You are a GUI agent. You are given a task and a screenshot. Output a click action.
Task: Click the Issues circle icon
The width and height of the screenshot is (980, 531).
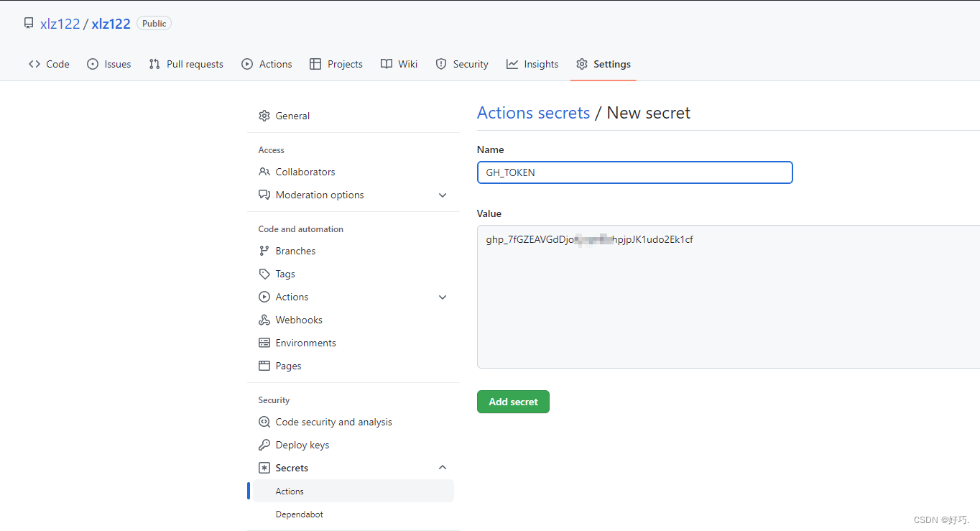93,64
